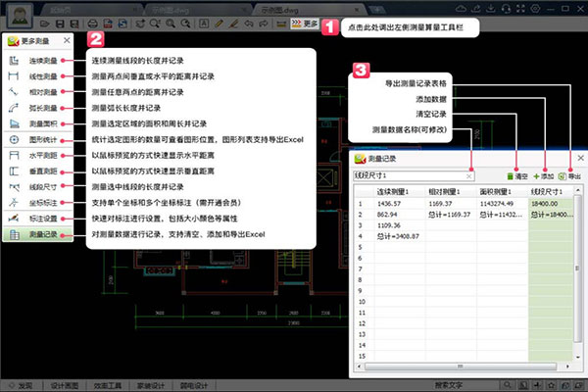Open 测量记录 measurement records item

coord(37,235)
